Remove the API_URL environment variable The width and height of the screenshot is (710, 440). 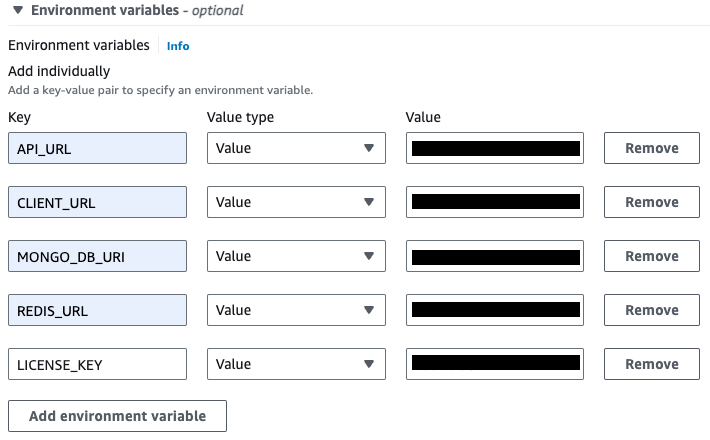point(651,148)
